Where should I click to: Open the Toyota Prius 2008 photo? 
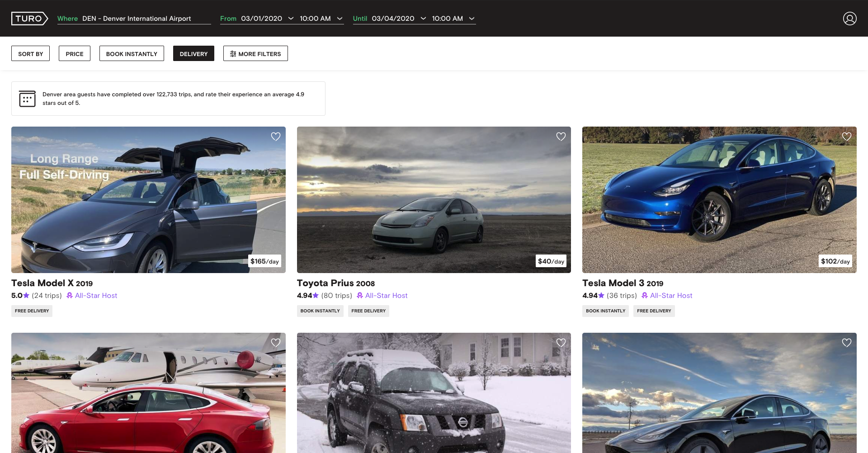point(434,199)
